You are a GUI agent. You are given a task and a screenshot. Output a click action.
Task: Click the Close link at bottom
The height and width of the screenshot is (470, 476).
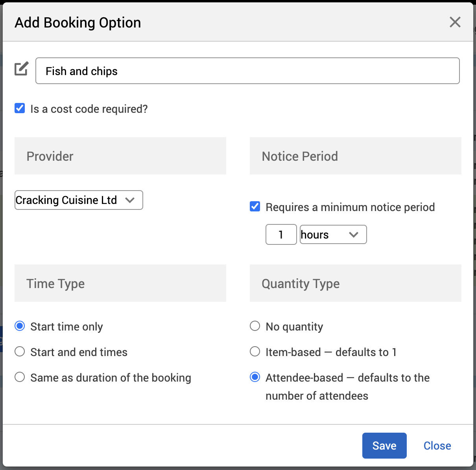point(437,446)
